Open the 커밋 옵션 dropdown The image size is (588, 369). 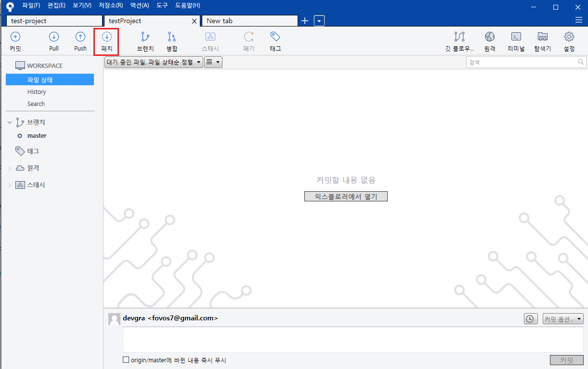pos(563,319)
